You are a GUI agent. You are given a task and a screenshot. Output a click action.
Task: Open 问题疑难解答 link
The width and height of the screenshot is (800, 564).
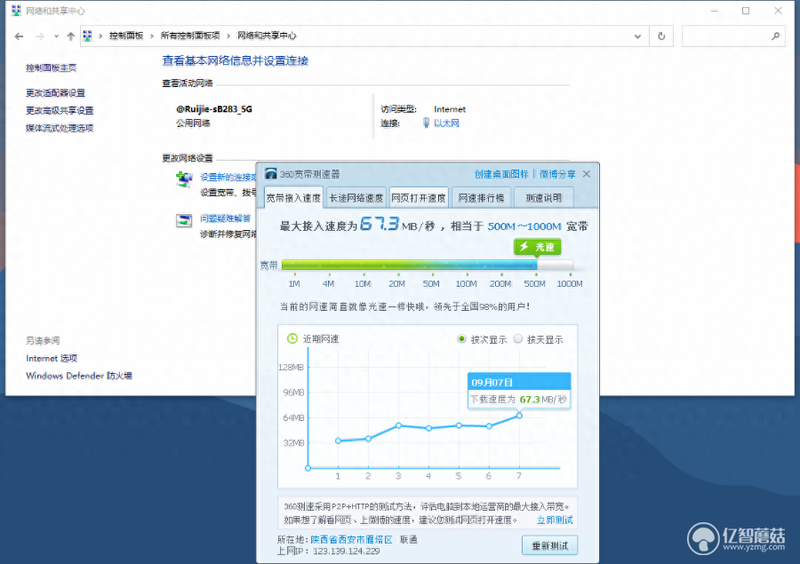point(225,218)
